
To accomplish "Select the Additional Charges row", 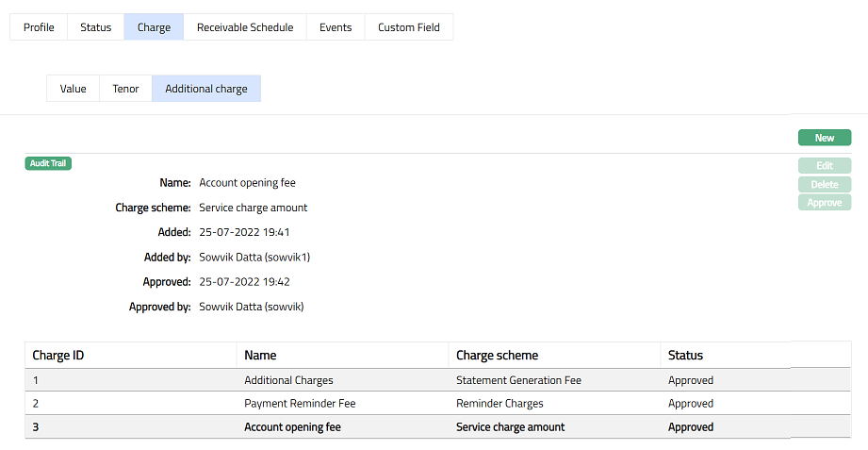I will 288,380.
